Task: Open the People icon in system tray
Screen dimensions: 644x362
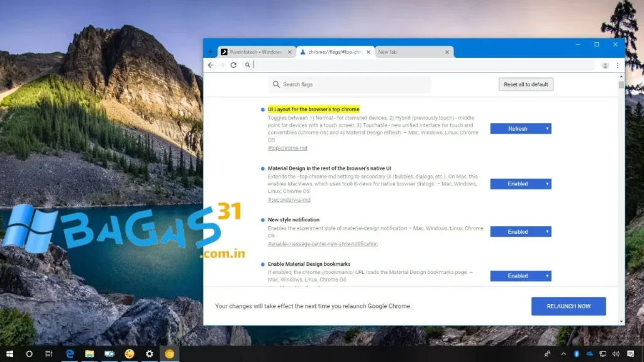Action: coord(547,354)
